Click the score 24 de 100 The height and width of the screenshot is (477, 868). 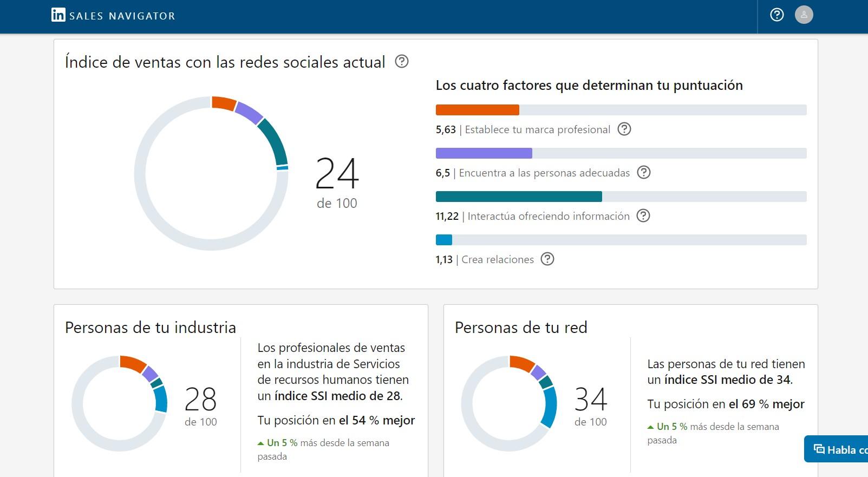click(337, 183)
